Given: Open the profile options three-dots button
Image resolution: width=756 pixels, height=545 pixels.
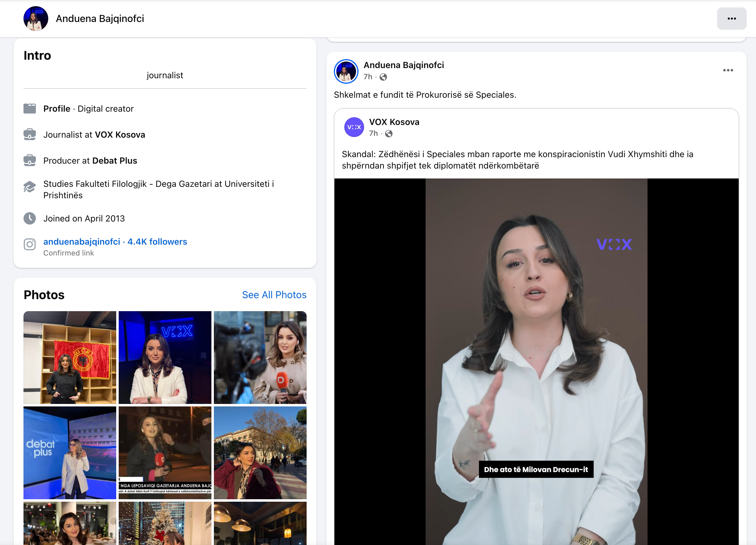Looking at the screenshot, I should [731, 19].
